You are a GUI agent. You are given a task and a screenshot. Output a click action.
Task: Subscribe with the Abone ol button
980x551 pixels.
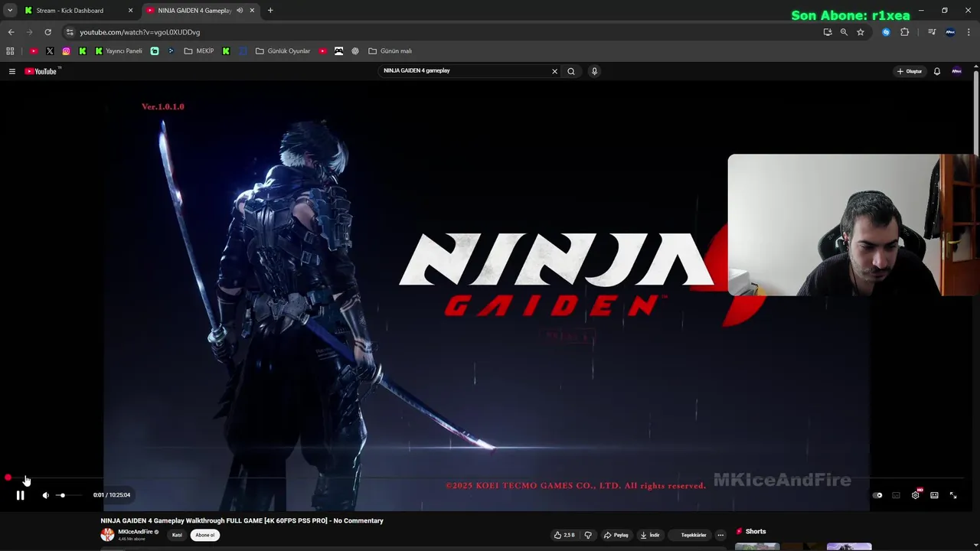(x=205, y=535)
